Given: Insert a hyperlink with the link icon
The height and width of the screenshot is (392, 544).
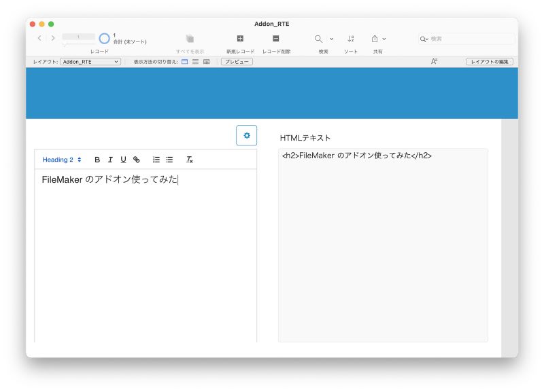Looking at the screenshot, I should pos(137,160).
